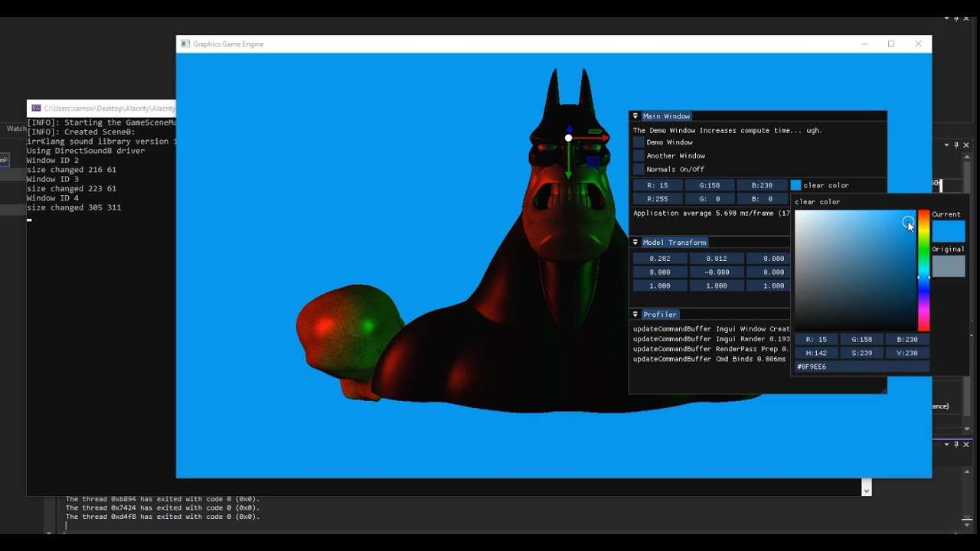This screenshot has width=980, height=551.
Task: Click the rainbow hue bar in color picker
Action: click(x=924, y=270)
